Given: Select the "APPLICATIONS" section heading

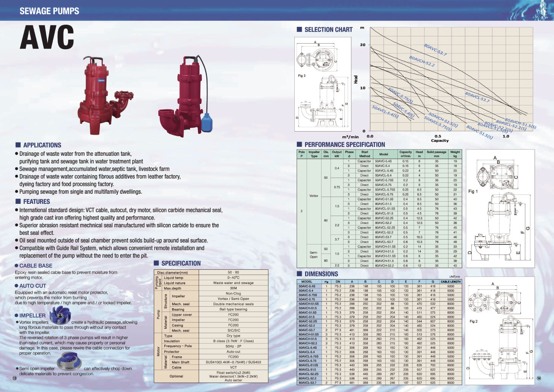Looking at the screenshot, I should [x=42, y=145].
